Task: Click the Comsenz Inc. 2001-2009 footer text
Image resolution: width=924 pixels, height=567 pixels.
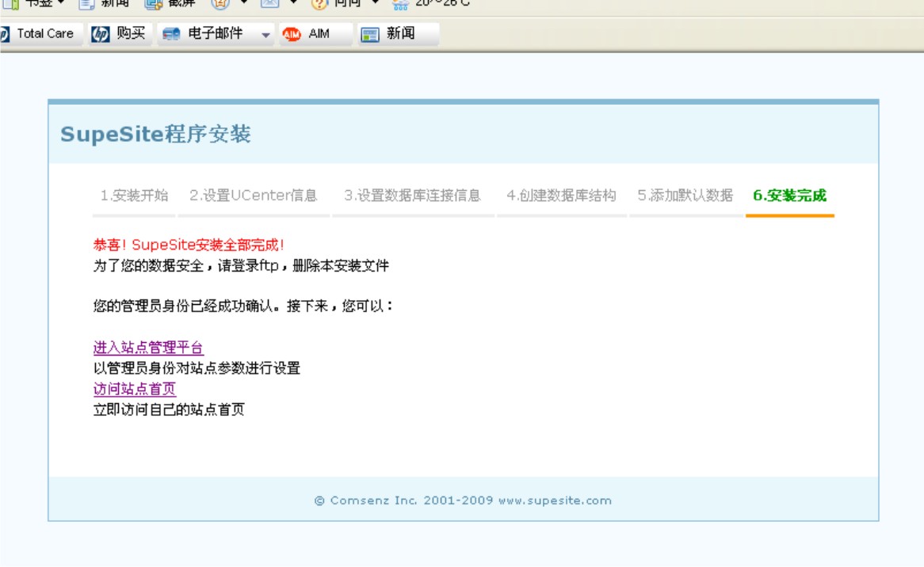Action: (x=463, y=500)
